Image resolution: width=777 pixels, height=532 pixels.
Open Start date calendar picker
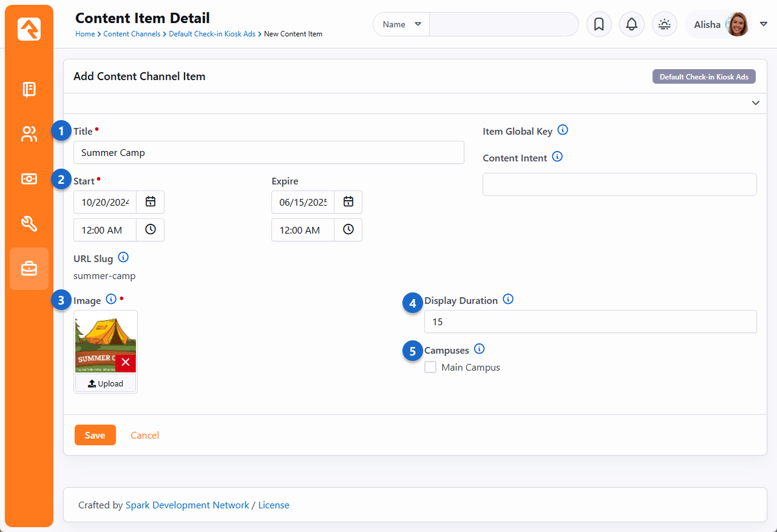point(151,202)
